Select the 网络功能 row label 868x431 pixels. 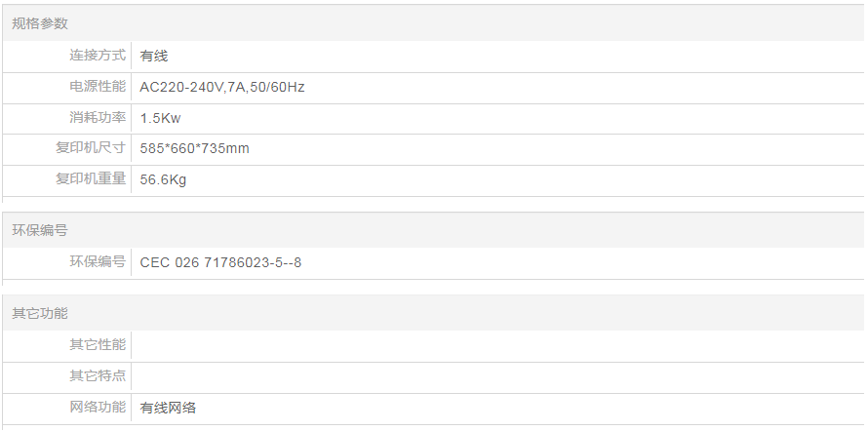97,408
